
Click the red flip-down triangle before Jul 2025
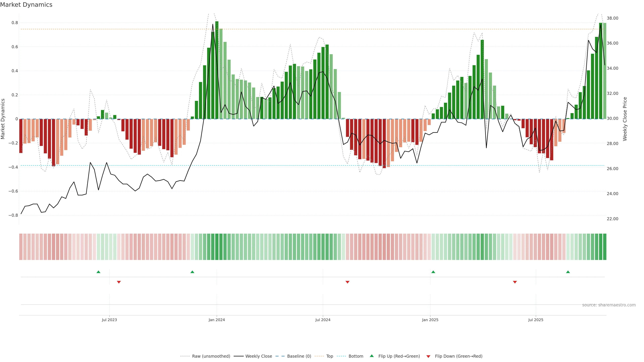click(515, 282)
